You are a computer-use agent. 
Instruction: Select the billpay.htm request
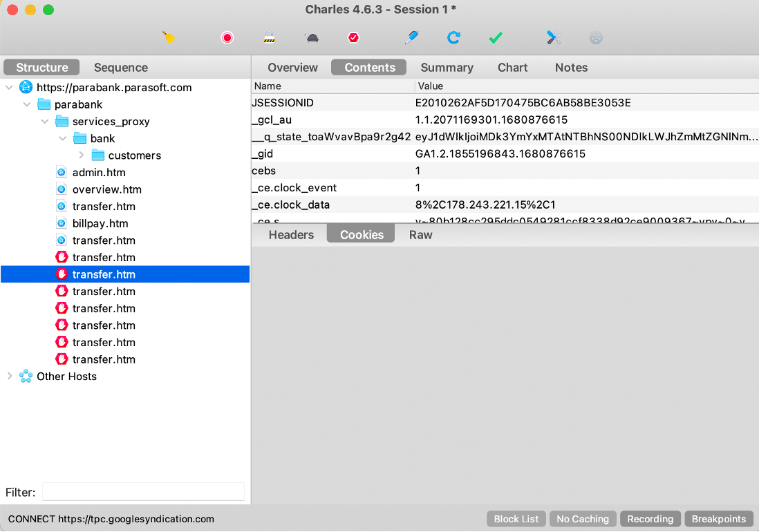[x=100, y=224]
